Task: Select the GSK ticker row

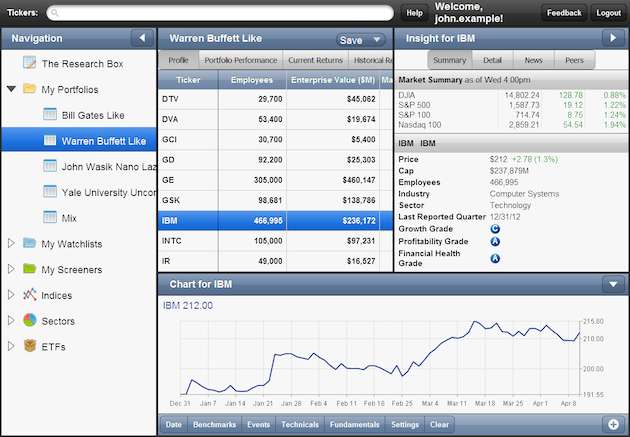Action: 276,200
